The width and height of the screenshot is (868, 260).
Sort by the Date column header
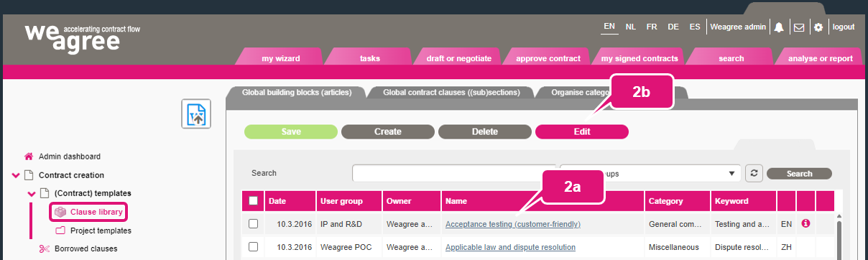(290, 201)
